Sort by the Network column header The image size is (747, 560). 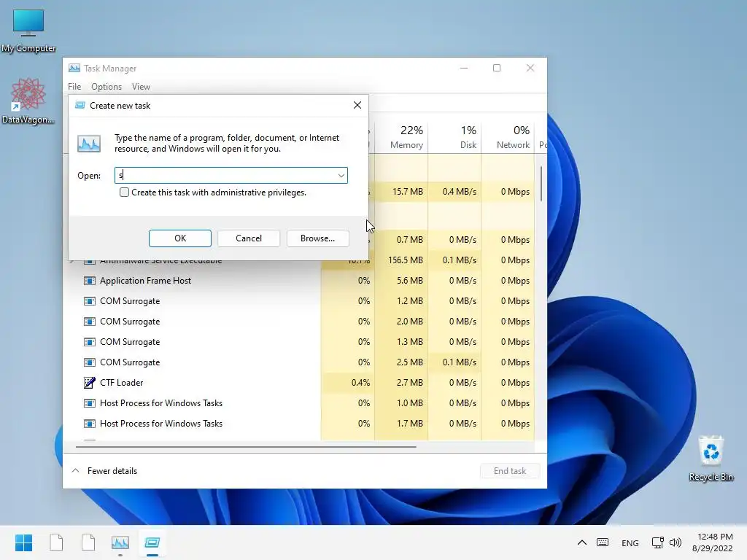[x=508, y=136]
